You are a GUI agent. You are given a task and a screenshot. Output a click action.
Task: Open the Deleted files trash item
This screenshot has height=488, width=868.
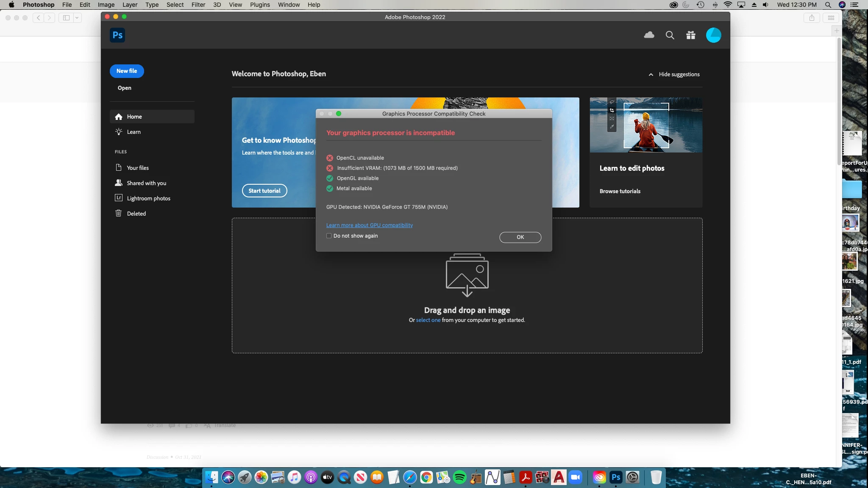point(136,213)
